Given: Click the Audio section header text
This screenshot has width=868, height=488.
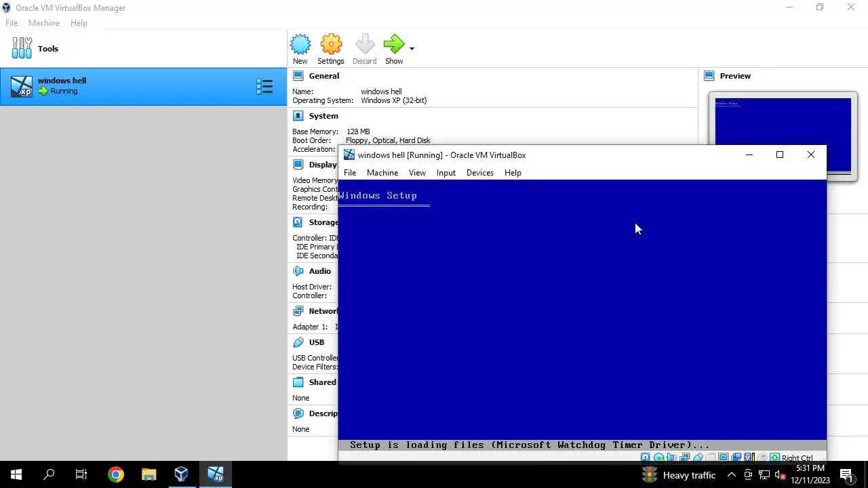Looking at the screenshot, I should pyautogui.click(x=320, y=271).
